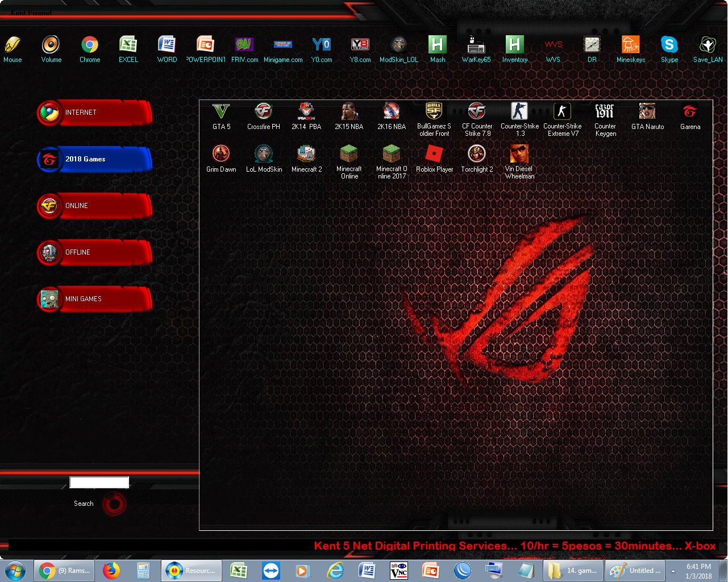The image size is (728, 582).
Task: Launch the Mash shortcut
Action: pos(438,49)
